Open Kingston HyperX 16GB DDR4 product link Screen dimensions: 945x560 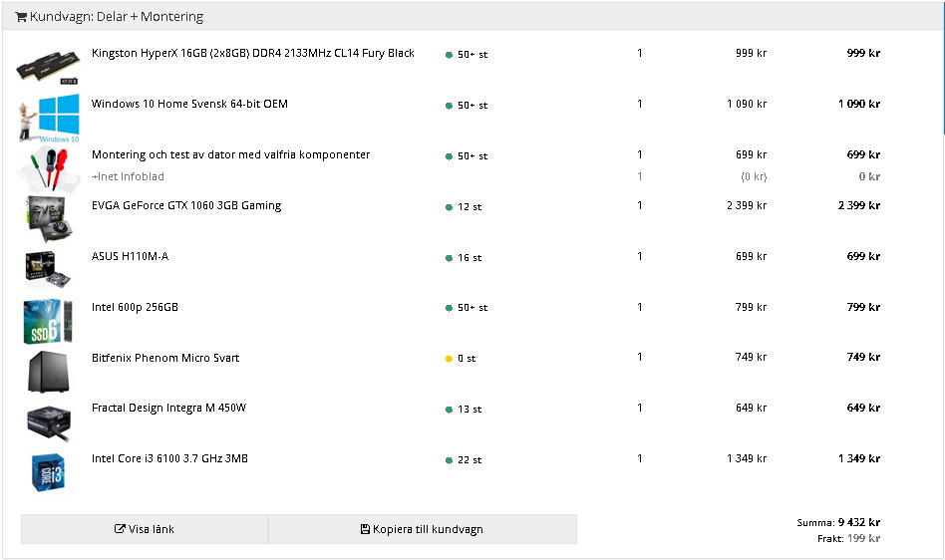pyautogui.click(x=253, y=53)
